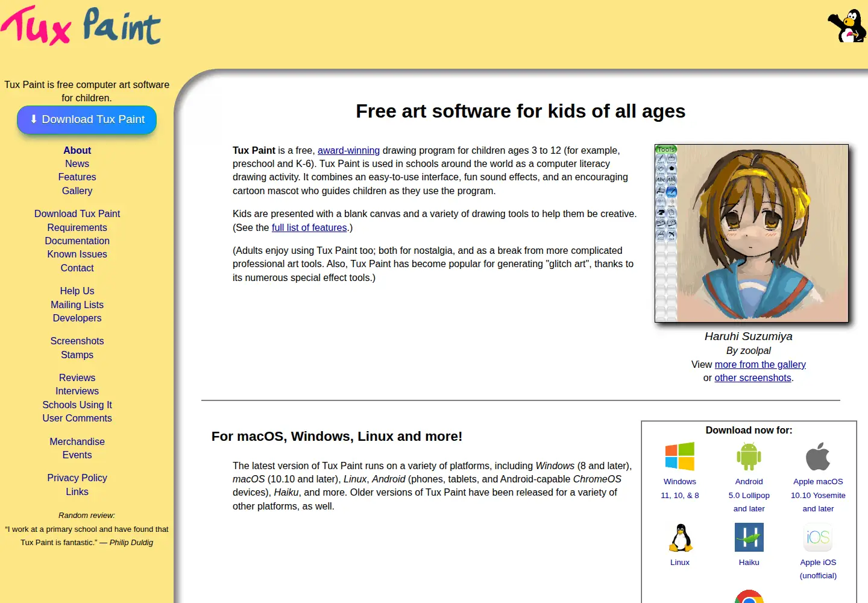The width and height of the screenshot is (868, 603).
Task: Open the Mailing Lists page
Action: 77,305
